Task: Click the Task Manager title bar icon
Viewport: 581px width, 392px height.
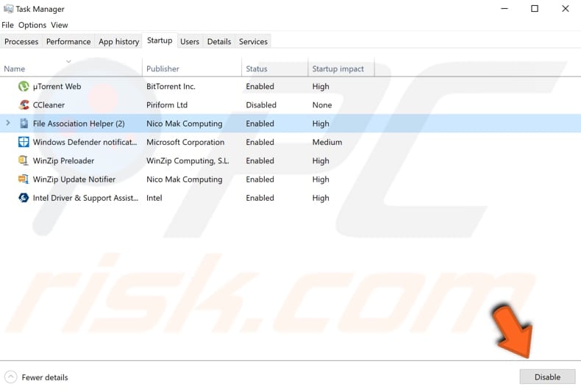Action: [8, 9]
